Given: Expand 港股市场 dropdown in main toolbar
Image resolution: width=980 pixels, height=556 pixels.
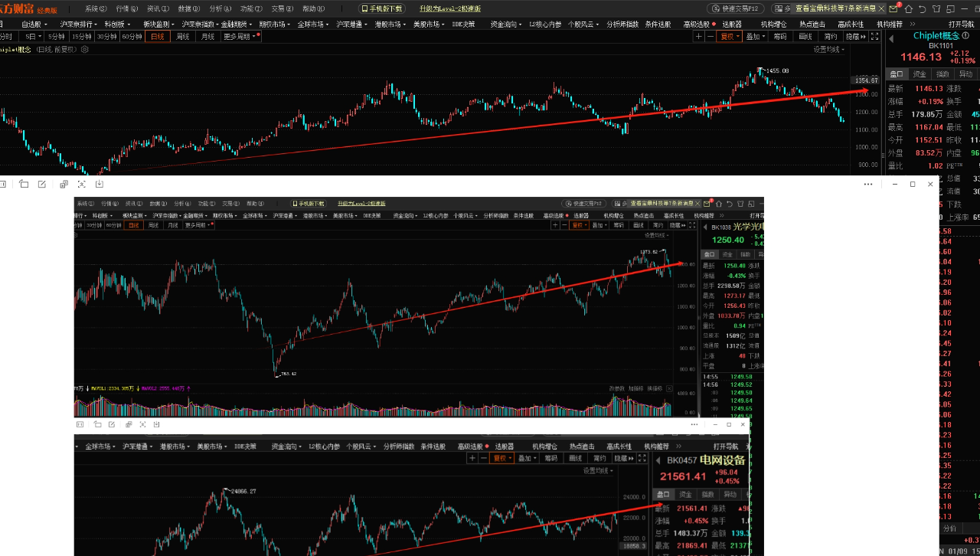Looking at the screenshot, I should point(390,24).
